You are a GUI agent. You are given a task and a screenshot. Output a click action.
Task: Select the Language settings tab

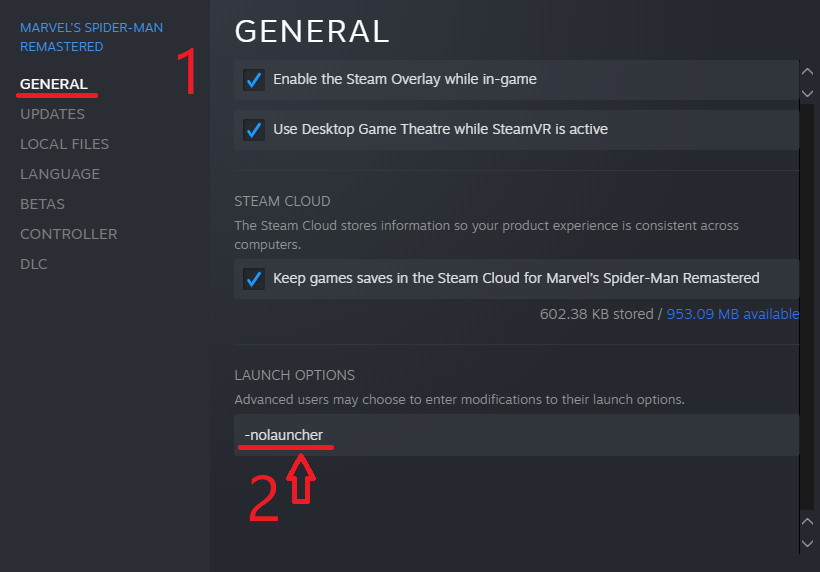tap(60, 174)
